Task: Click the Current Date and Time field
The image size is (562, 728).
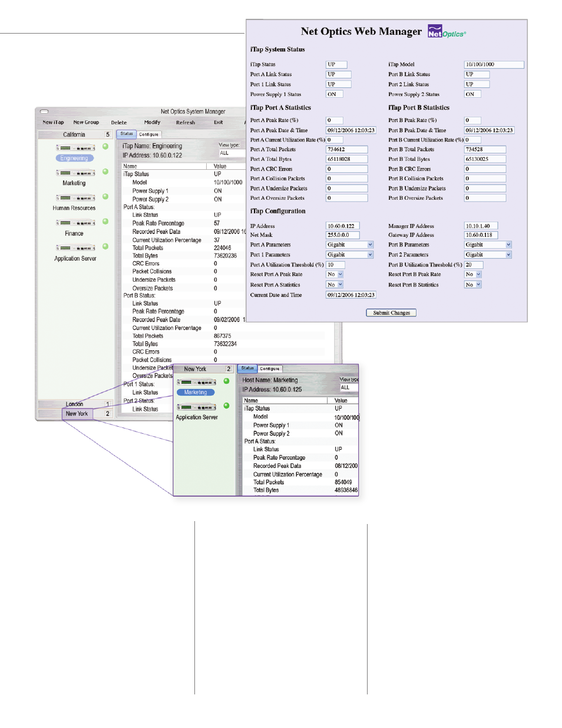Action: click(351, 295)
